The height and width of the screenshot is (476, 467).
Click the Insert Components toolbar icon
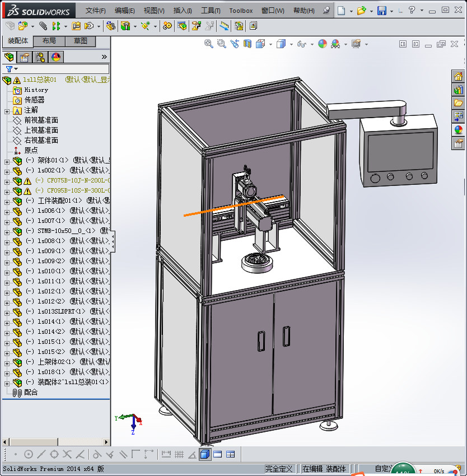[x=23, y=26]
